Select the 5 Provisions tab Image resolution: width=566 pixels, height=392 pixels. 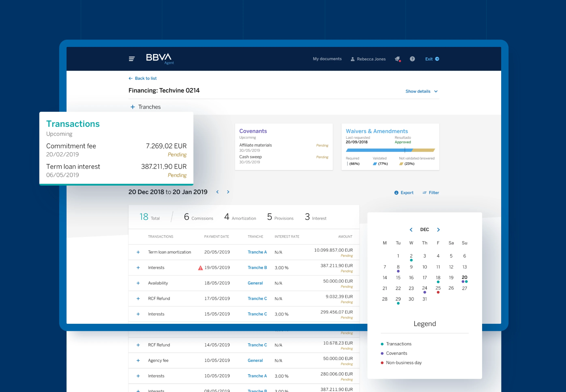280,217
